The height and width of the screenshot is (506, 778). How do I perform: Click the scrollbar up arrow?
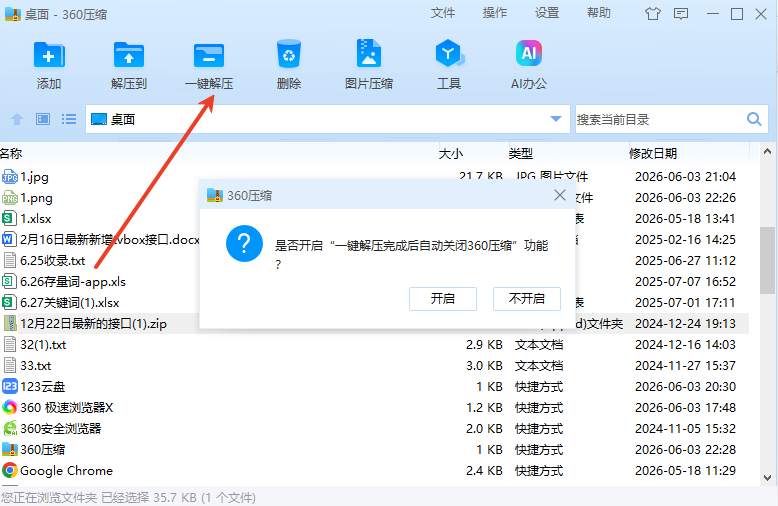pos(767,151)
